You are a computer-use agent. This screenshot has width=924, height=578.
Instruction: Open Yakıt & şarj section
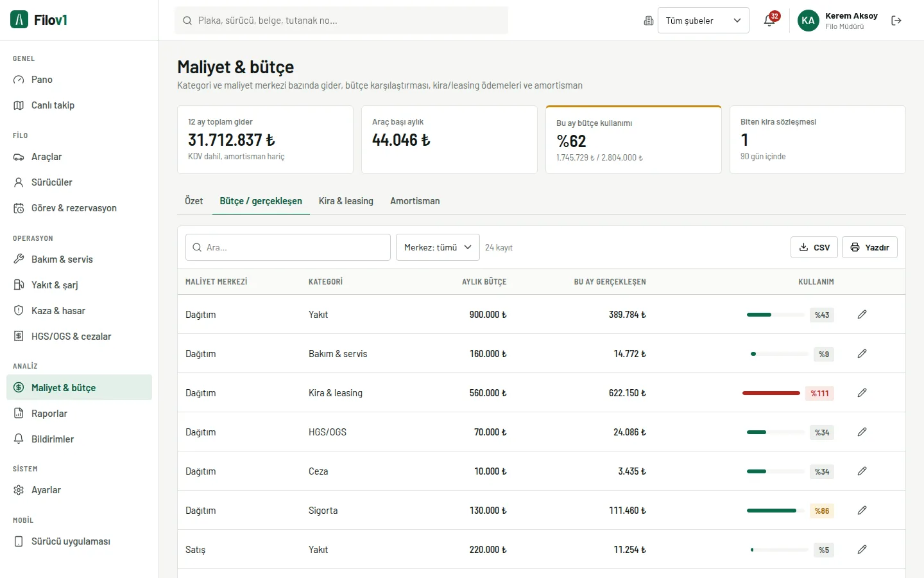(79, 285)
